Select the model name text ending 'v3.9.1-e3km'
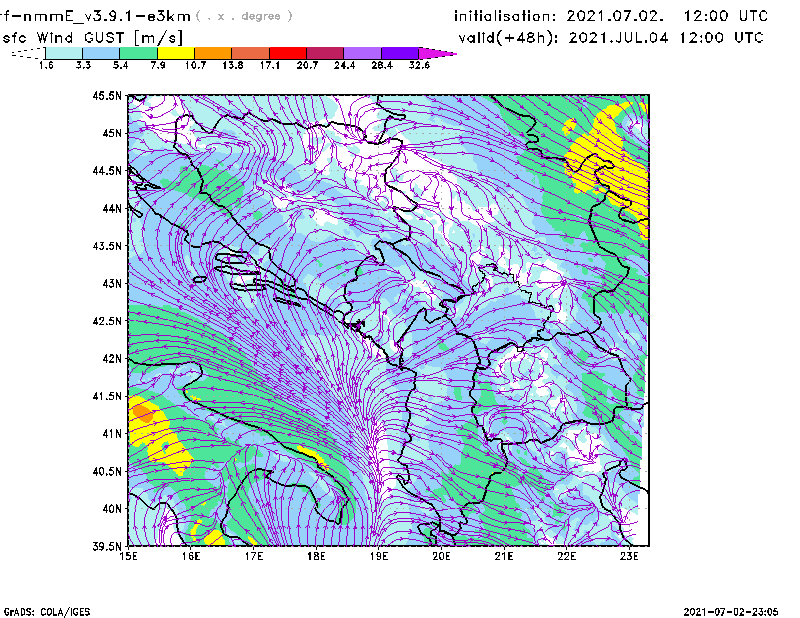The image size is (800, 618). pos(95,16)
